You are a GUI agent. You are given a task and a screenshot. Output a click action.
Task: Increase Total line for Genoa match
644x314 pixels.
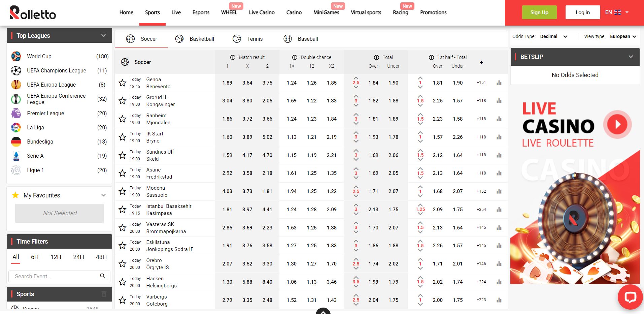[x=356, y=78]
